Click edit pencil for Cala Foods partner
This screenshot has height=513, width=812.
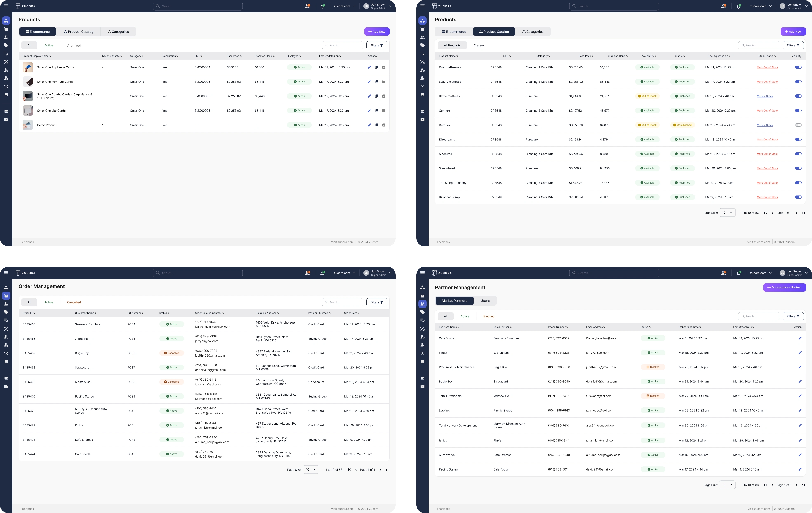tap(800, 338)
